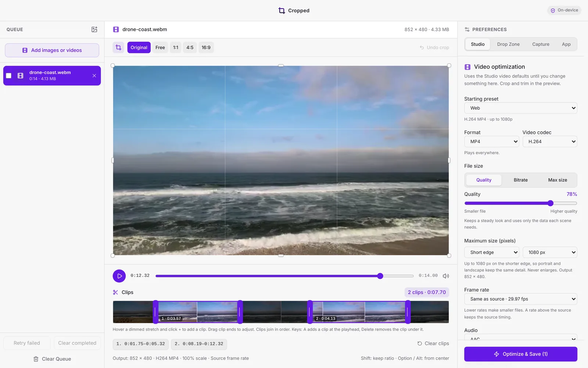Click the film icon next to drone-coast.webm title

tap(116, 29)
